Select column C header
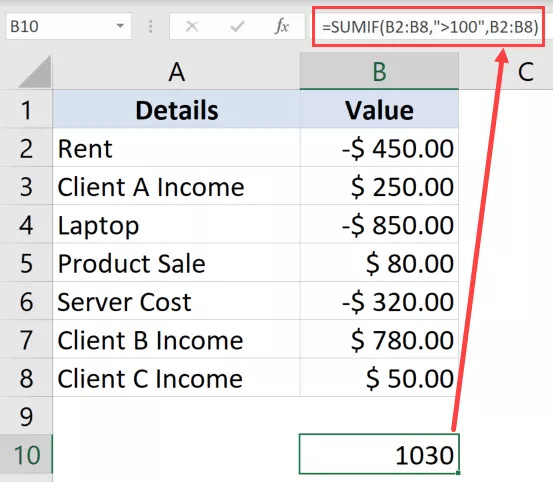553x482 pixels. [525, 72]
